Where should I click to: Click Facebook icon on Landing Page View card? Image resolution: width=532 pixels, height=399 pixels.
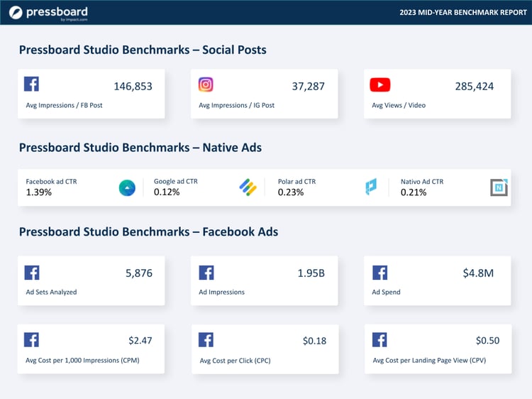(379, 339)
